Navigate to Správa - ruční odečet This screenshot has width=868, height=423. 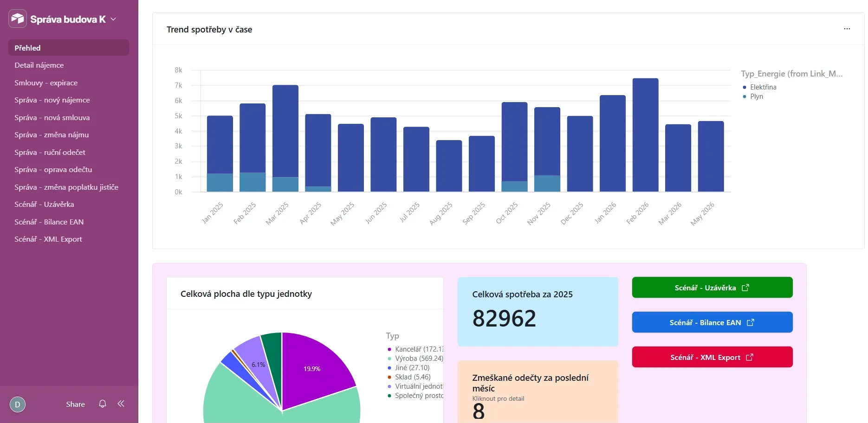click(x=69, y=153)
